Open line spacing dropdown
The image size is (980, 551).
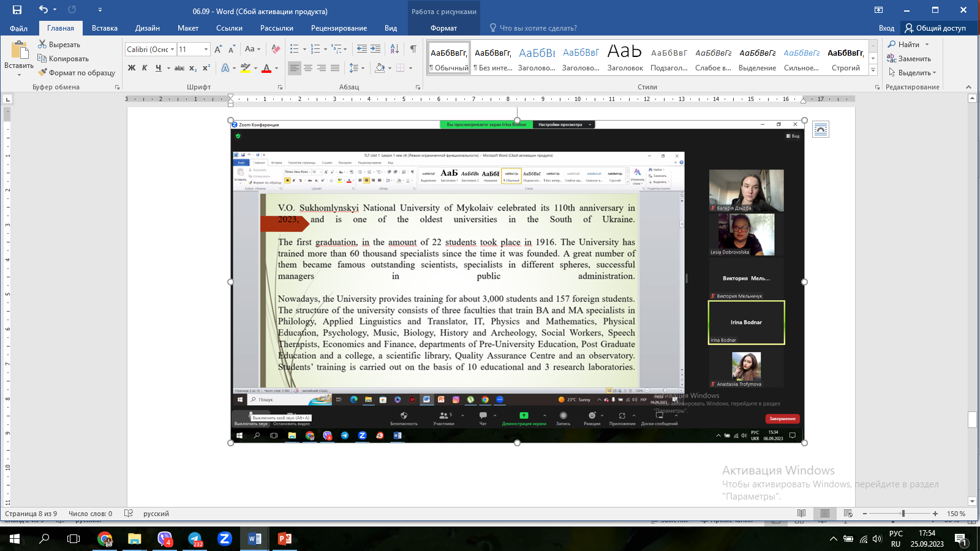pos(357,68)
